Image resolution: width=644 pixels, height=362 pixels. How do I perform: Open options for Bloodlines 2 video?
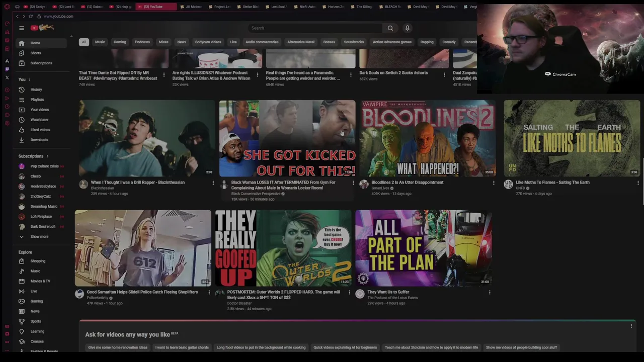point(494,183)
